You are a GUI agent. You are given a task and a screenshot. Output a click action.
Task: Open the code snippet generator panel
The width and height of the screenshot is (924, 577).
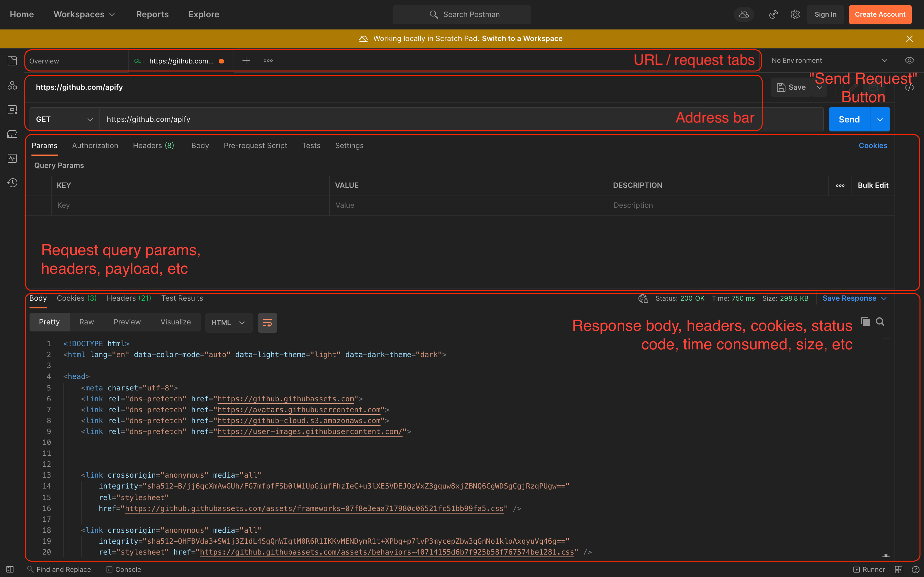click(x=910, y=87)
